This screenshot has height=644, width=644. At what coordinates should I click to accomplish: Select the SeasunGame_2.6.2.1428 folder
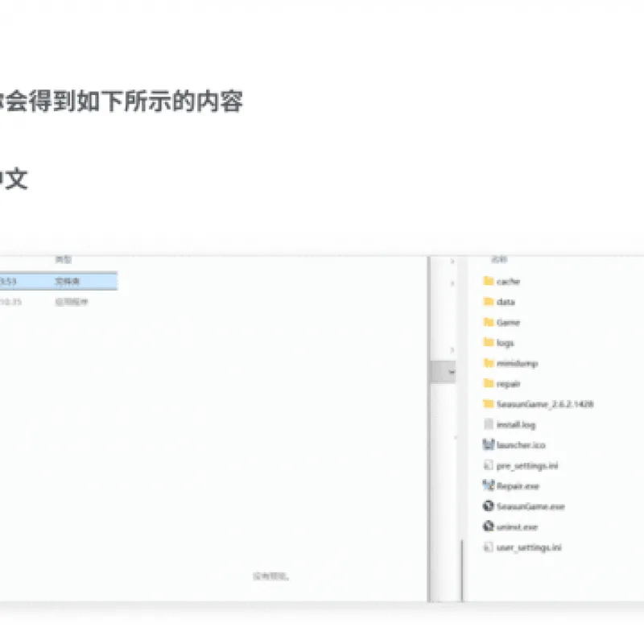(x=539, y=404)
